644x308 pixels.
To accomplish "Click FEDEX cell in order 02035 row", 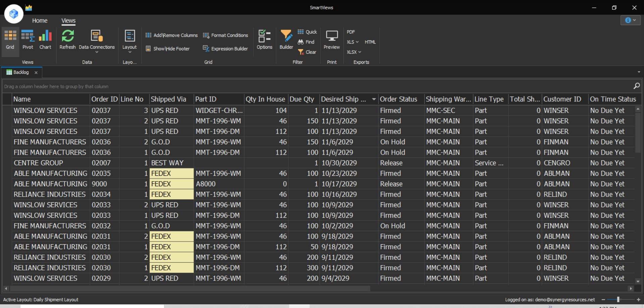I will click(171, 173).
